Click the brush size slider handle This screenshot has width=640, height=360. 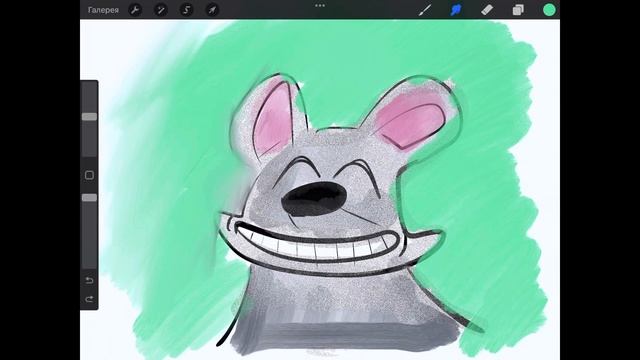[89, 117]
